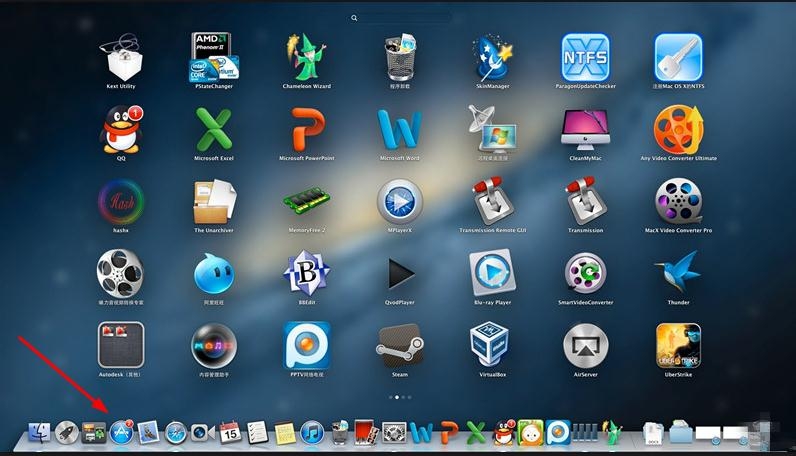Launch QQ from the Launchpad grid

tap(121, 129)
